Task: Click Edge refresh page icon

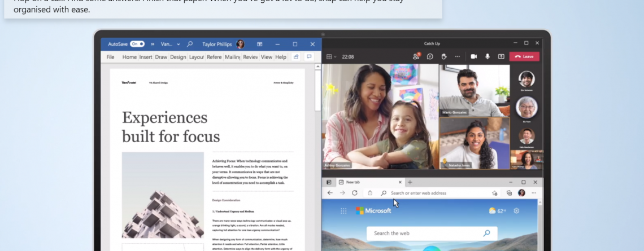Action: click(x=355, y=193)
